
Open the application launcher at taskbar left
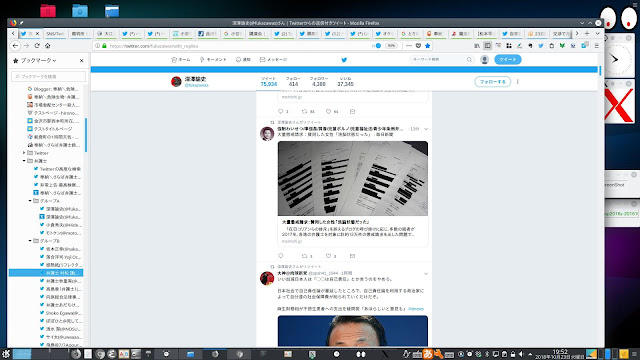pos(6,354)
